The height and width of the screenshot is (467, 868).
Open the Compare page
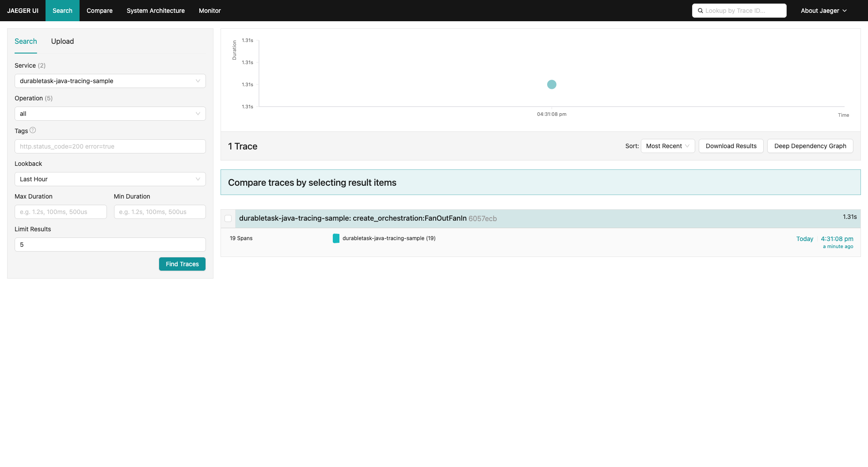(99, 11)
